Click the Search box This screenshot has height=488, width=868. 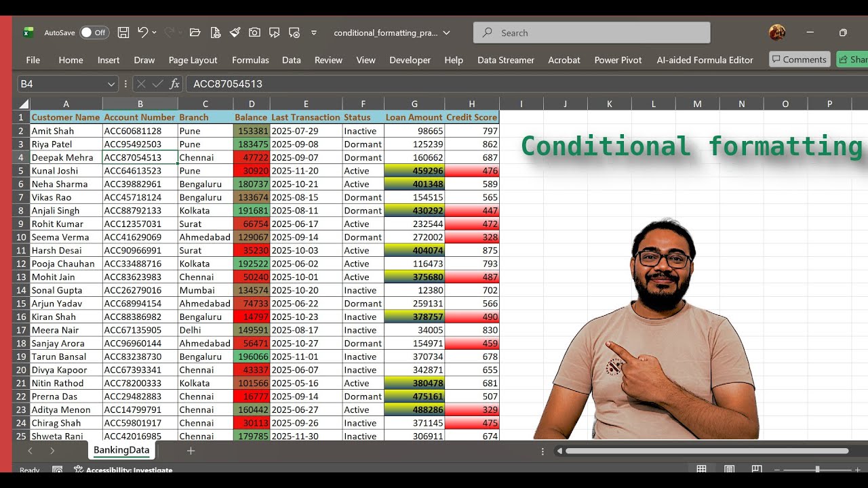click(592, 33)
